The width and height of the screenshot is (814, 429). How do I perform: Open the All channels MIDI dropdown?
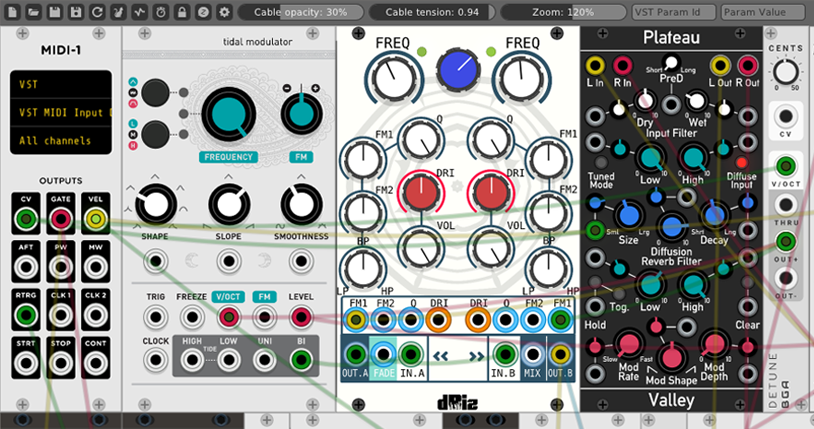pos(61,140)
